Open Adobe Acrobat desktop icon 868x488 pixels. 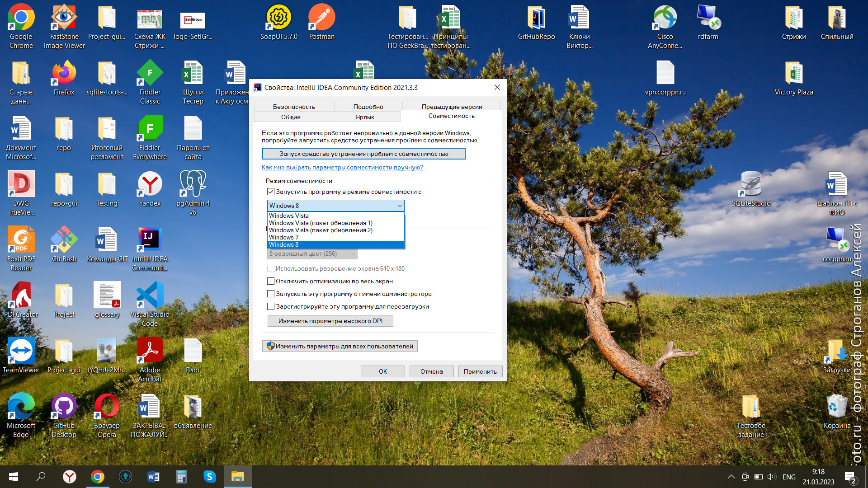pos(150,360)
